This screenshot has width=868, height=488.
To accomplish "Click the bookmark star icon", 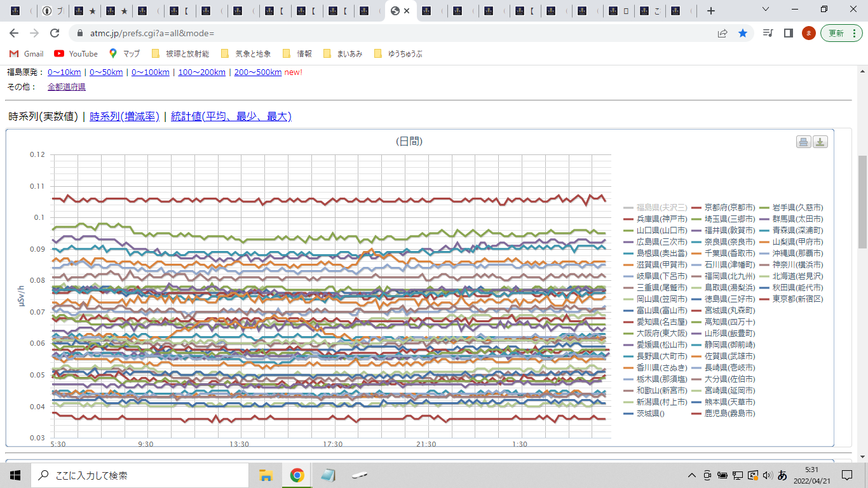I will pos(742,33).
